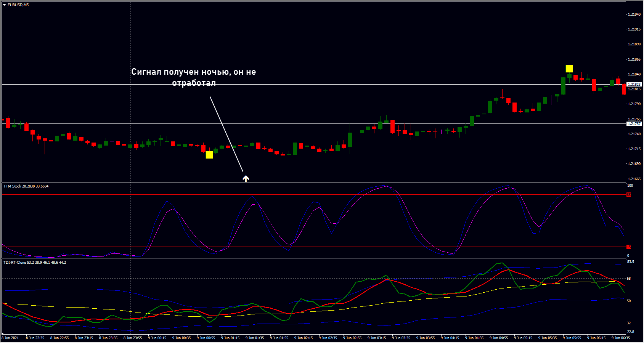Select the lower yellow square signal marker
Image resolution: width=644 pixels, height=343 pixels.
[209, 155]
